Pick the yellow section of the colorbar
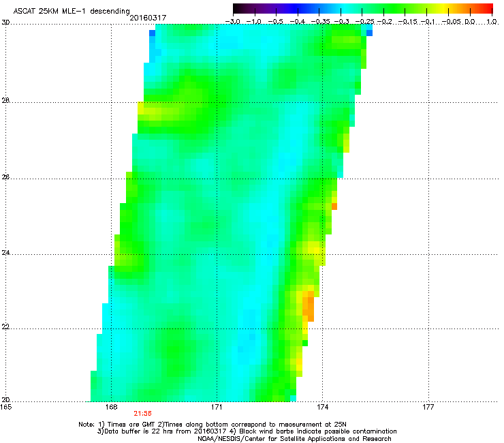The image size is (504, 443). click(445, 8)
